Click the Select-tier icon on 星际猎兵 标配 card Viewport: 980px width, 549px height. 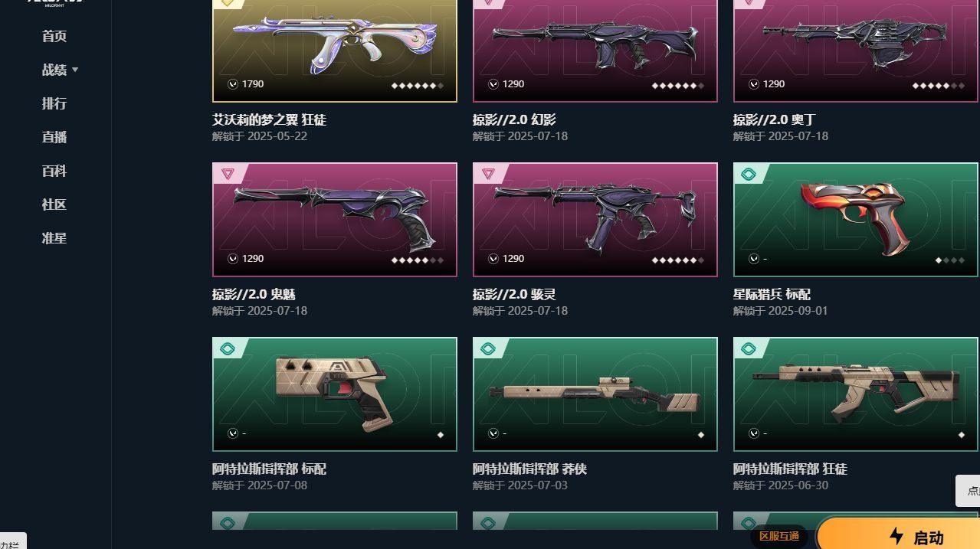749,175
